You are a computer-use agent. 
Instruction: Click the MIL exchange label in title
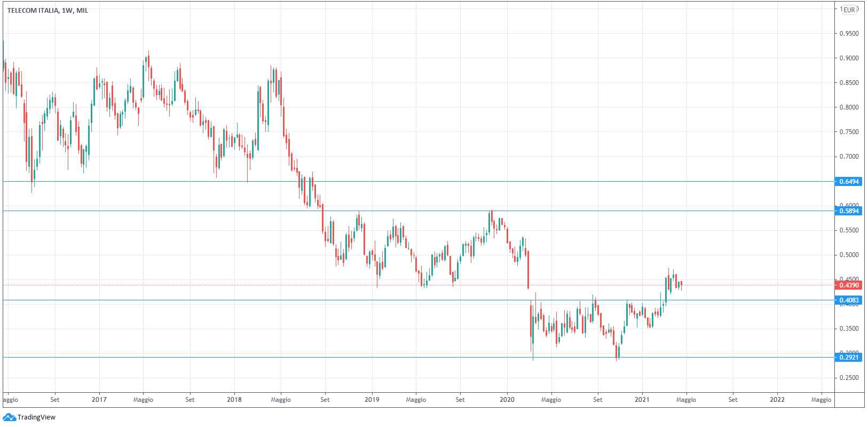coord(82,10)
